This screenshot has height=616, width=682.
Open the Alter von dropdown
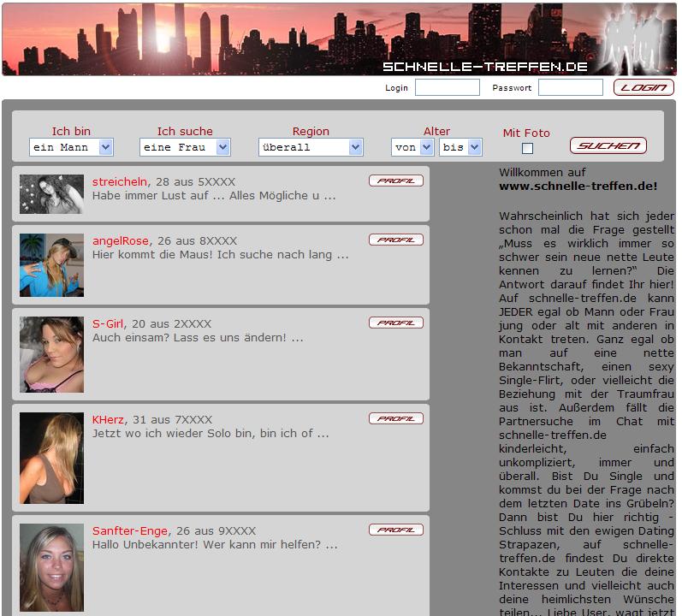pyautogui.click(x=412, y=147)
